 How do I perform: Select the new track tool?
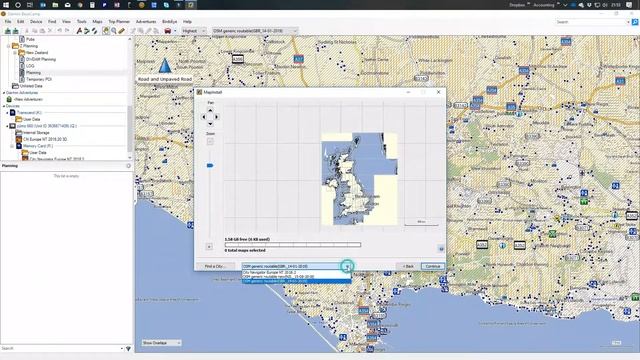coord(94,31)
